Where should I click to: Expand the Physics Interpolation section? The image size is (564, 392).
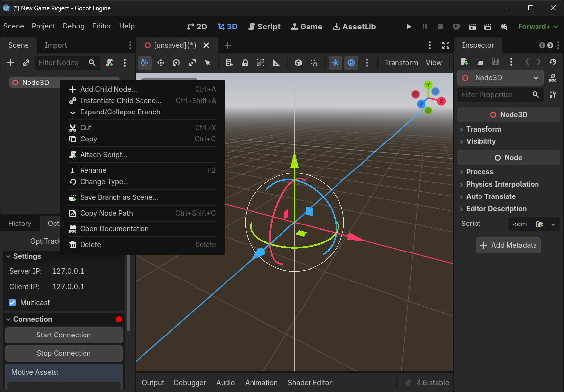tap(502, 184)
